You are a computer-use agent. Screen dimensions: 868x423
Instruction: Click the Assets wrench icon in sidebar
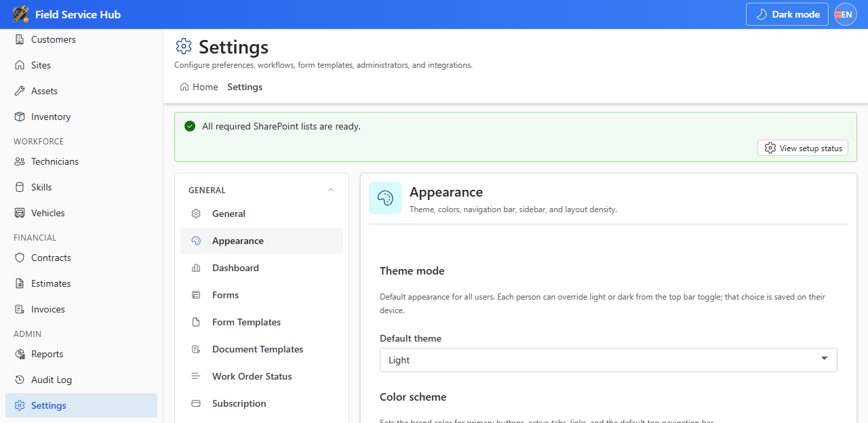[x=20, y=91]
